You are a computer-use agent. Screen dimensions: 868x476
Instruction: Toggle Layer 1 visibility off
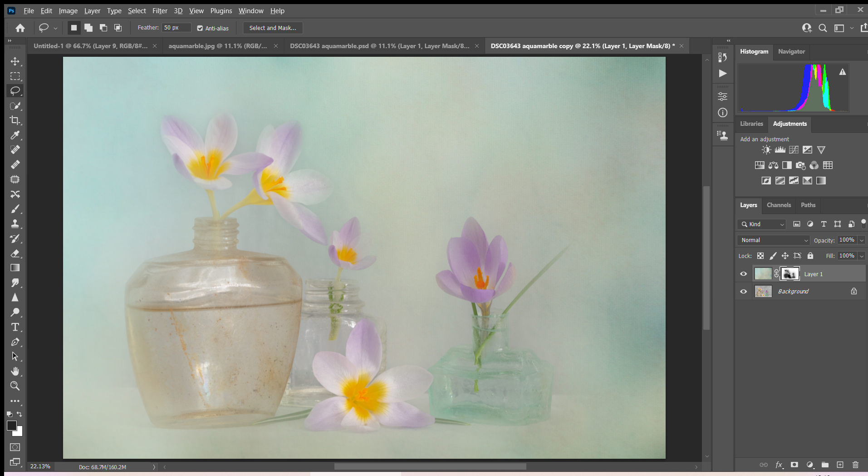pyautogui.click(x=743, y=273)
